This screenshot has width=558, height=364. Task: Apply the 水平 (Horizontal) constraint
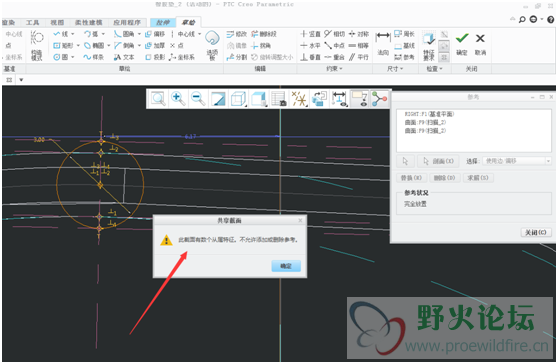pos(310,46)
